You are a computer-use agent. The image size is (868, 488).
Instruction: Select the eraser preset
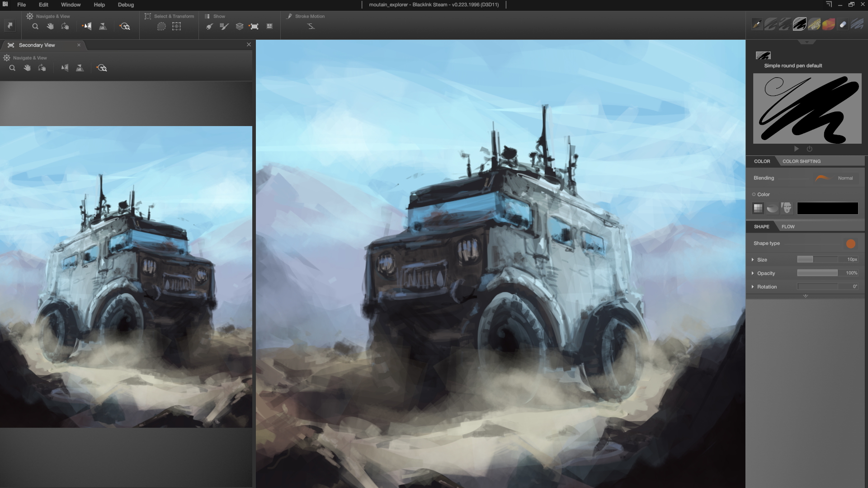coord(843,24)
